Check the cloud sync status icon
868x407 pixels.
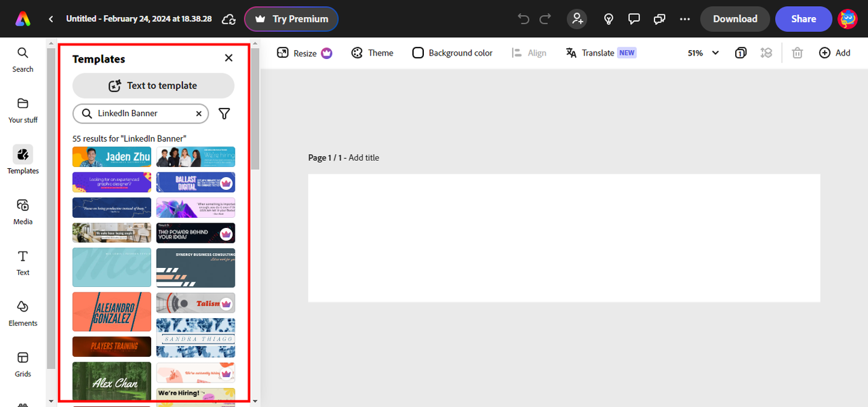[x=229, y=19]
